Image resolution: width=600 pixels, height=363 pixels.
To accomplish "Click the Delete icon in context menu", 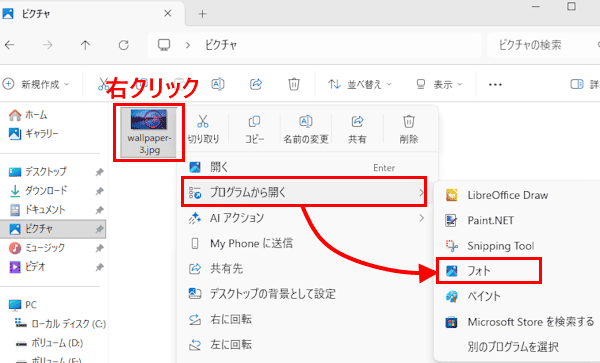I will click(x=409, y=122).
